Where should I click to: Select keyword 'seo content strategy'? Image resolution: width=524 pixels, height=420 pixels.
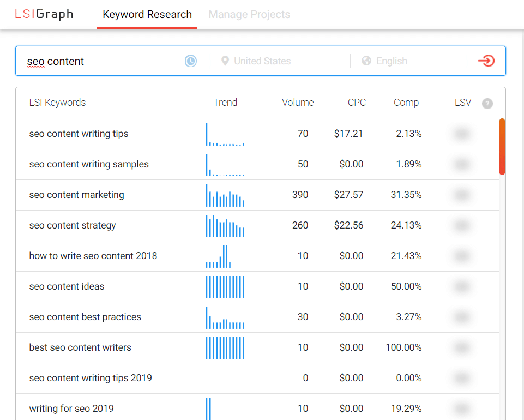pyautogui.click(x=73, y=225)
